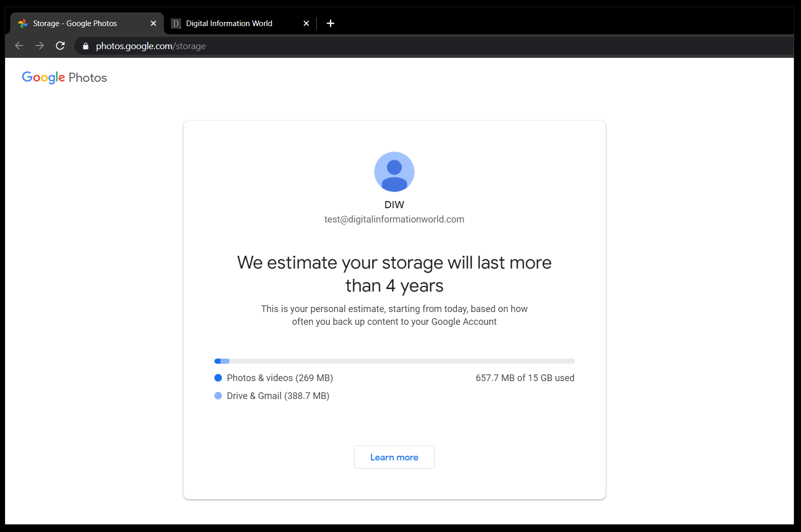801x532 pixels.
Task: Click the Google Photos pinwheel favicon
Action: (23, 24)
